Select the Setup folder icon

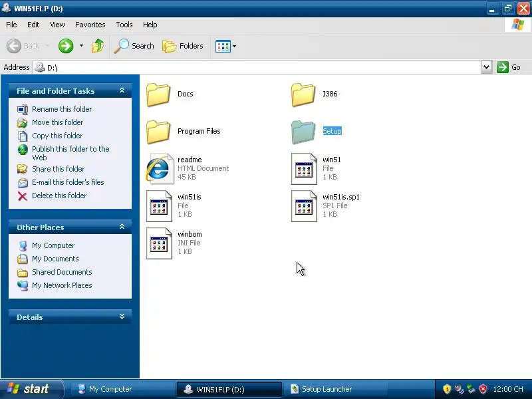pyautogui.click(x=303, y=132)
